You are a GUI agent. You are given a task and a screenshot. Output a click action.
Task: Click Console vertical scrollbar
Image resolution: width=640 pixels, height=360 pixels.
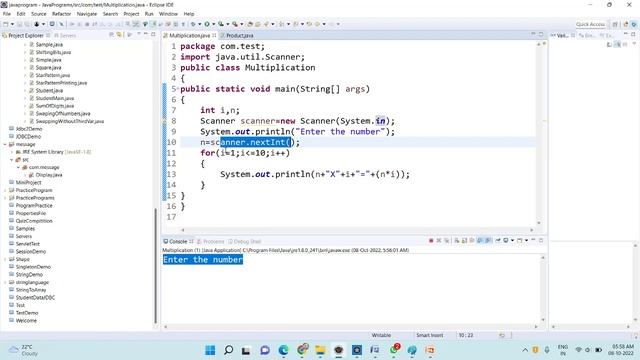(x=543, y=288)
